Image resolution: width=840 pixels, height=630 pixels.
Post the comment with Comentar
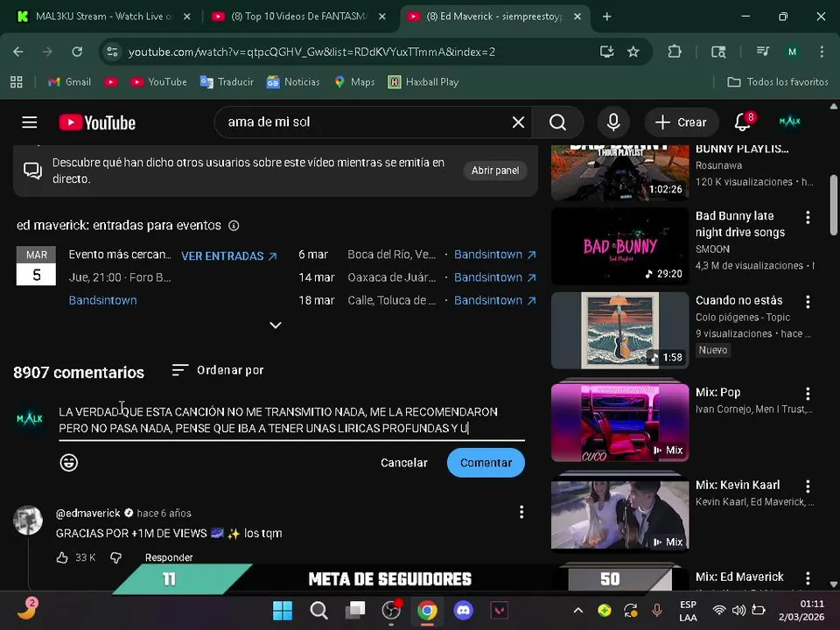[x=486, y=463]
